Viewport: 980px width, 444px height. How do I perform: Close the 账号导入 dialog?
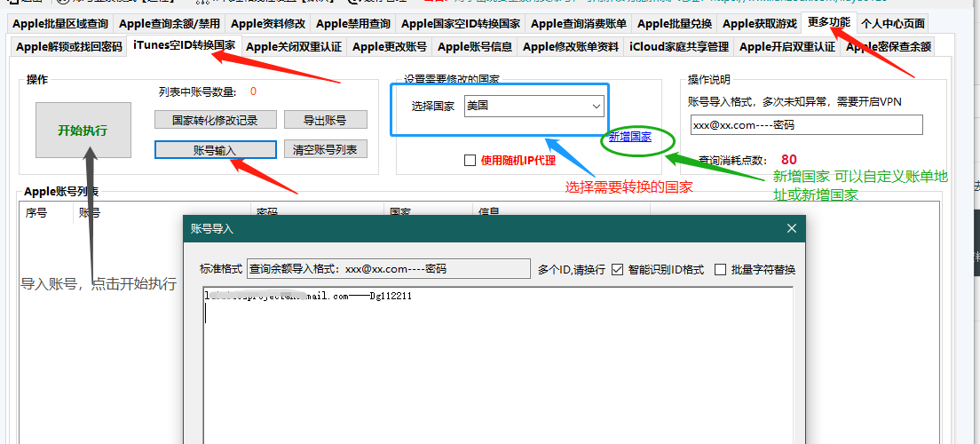coord(792,229)
